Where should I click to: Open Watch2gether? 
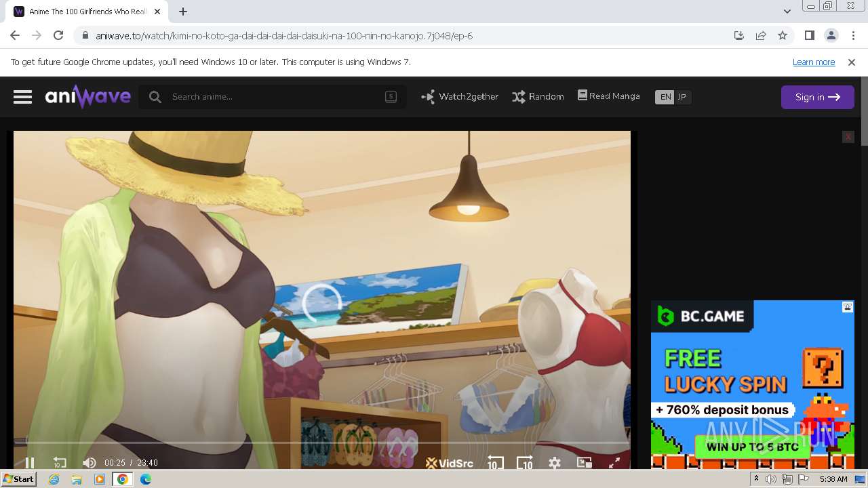coord(460,97)
